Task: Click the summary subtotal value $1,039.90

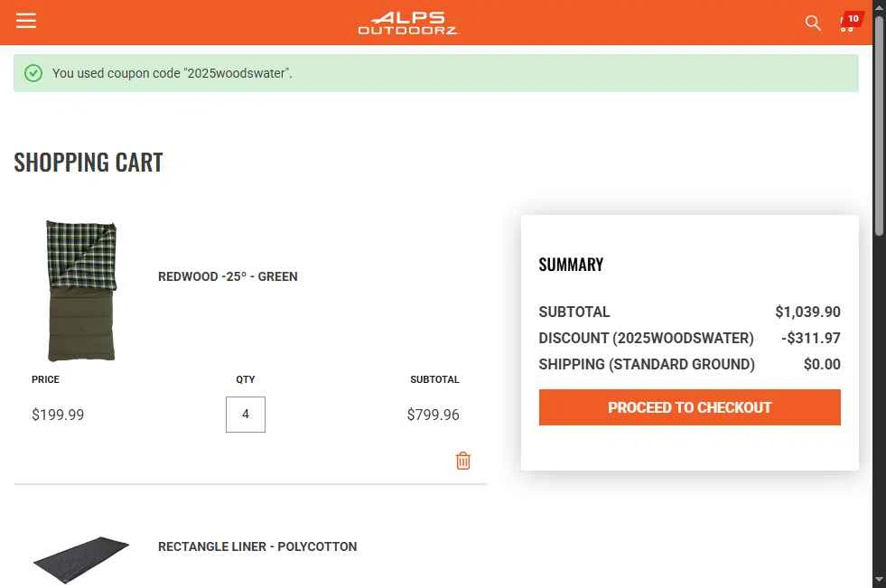Action: pyautogui.click(x=807, y=312)
